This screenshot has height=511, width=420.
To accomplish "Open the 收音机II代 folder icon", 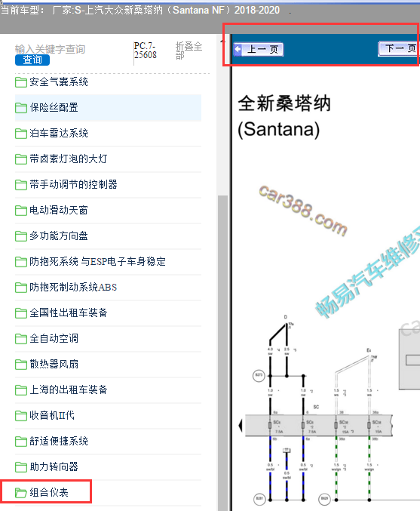I will click(x=21, y=416).
